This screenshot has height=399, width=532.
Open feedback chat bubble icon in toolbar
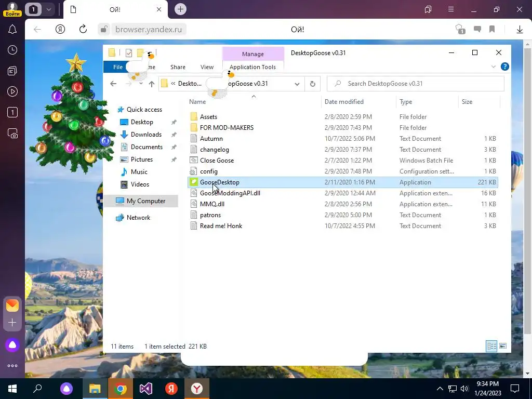click(477, 30)
